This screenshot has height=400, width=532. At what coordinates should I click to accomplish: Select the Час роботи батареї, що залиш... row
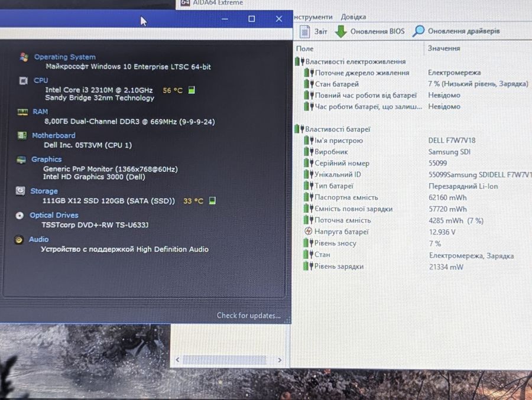(x=368, y=106)
